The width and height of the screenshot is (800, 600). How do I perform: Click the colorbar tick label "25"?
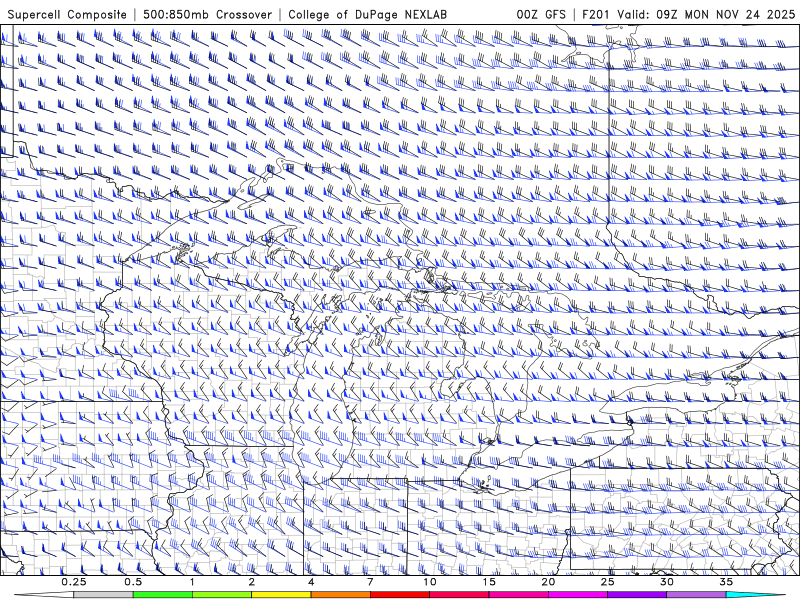[x=608, y=582]
